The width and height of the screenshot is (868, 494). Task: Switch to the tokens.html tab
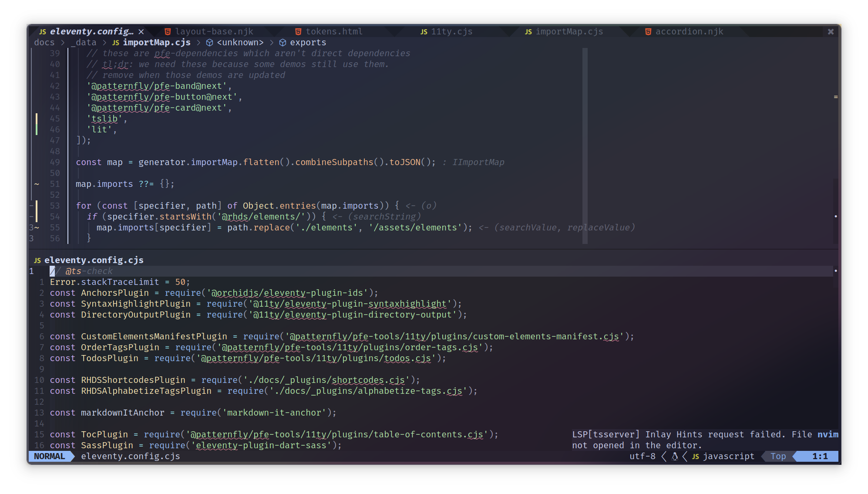click(x=334, y=31)
